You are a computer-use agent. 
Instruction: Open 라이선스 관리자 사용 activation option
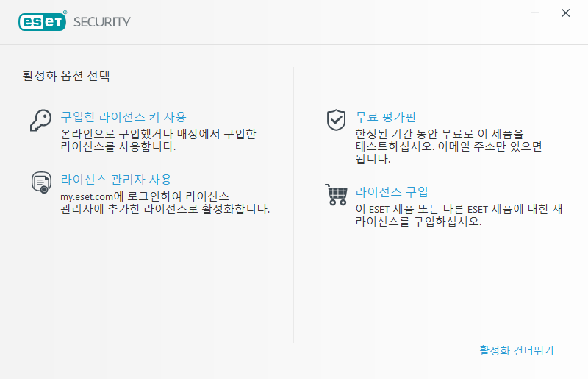(116, 179)
